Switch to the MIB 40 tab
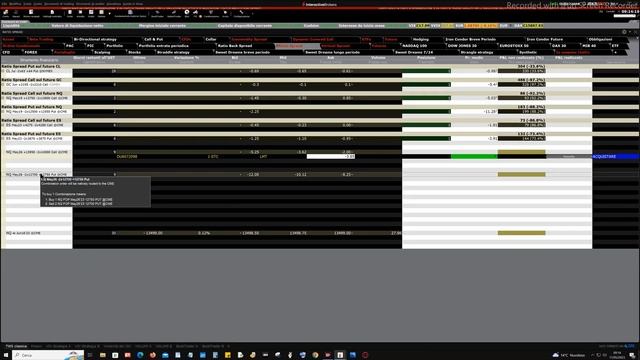Viewport: 640px width, 360px height. [x=589, y=46]
